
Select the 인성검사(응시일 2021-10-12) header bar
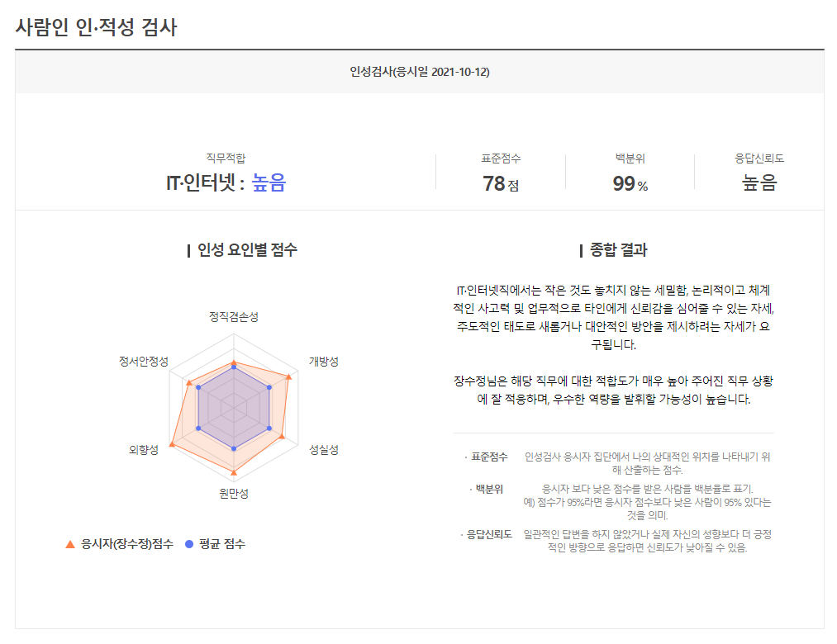point(420,72)
